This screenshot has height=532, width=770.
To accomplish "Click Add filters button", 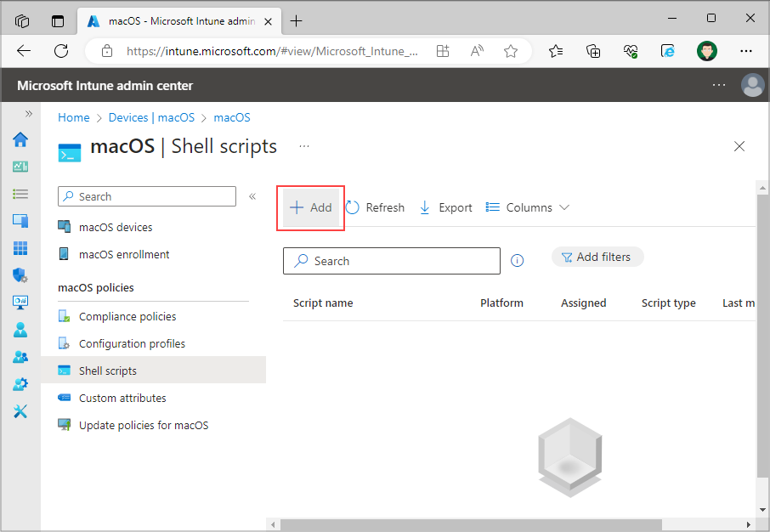I will pyautogui.click(x=597, y=257).
